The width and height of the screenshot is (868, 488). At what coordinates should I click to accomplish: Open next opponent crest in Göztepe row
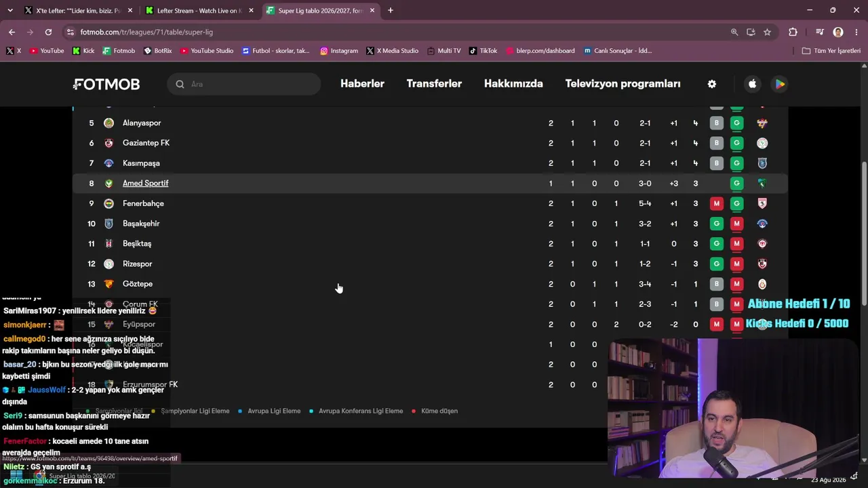click(x=762, y=284)
